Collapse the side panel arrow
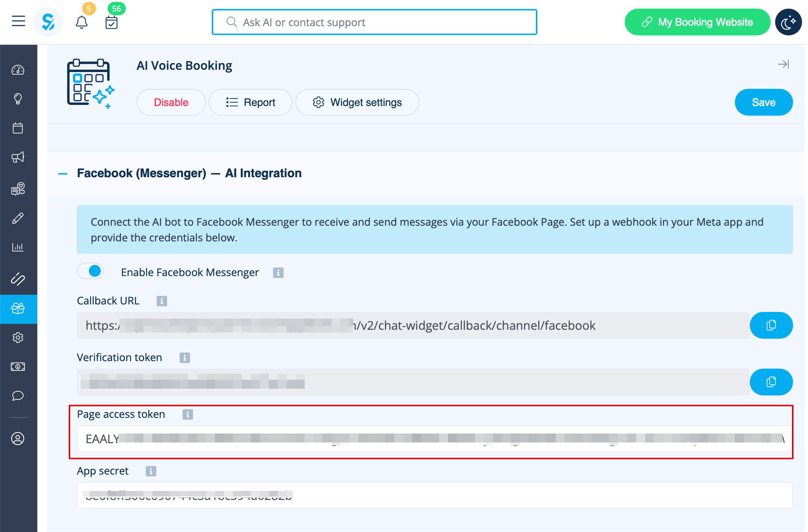808x532 pixels. (783, 64)
